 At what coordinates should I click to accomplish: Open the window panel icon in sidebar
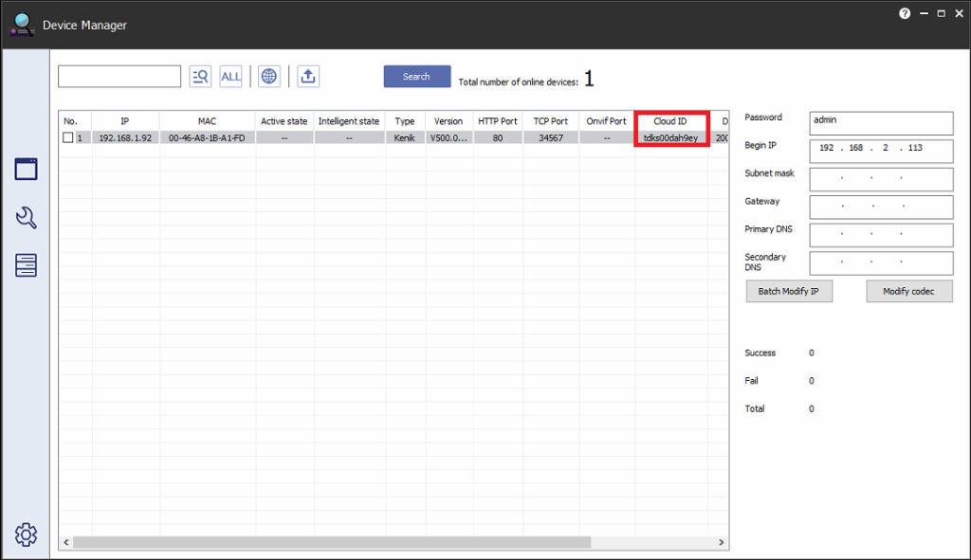pyautogui.click(x=26, y=170)
